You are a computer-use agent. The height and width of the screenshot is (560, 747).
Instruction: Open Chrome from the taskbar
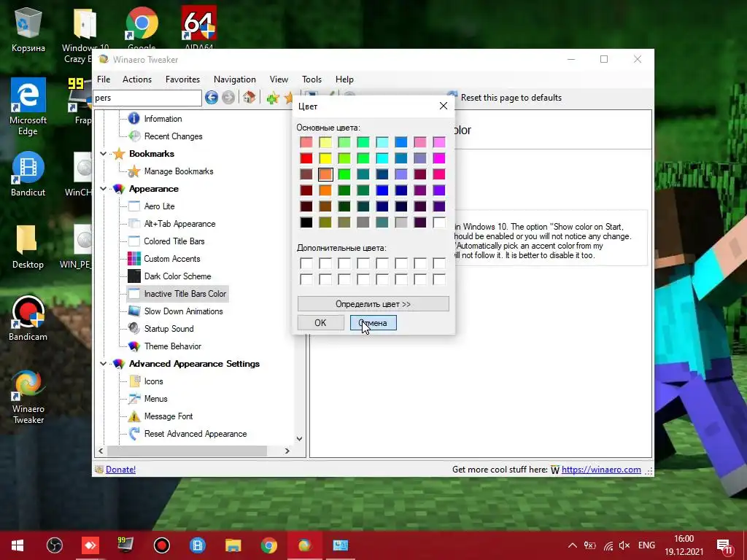[x=268, y=545]
